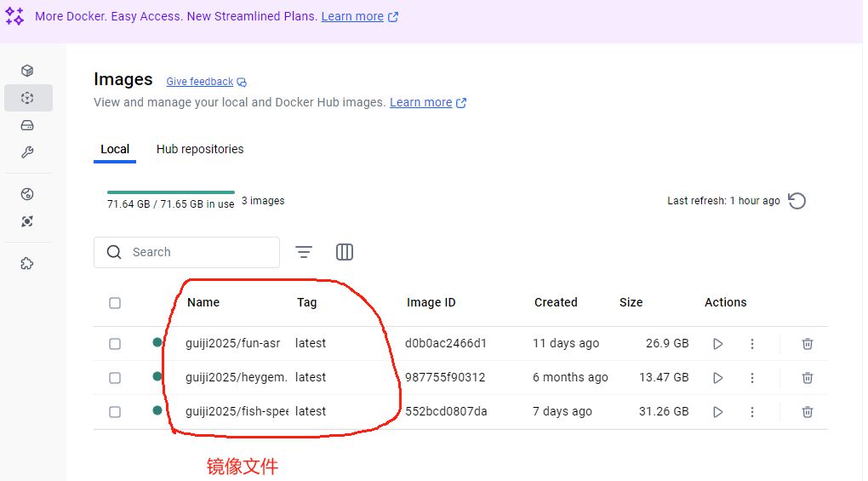The width and height of the screenshot is (868, 481).
Task: Open the Extensions puzzle sidebar icon
Action: pos(27,263)
